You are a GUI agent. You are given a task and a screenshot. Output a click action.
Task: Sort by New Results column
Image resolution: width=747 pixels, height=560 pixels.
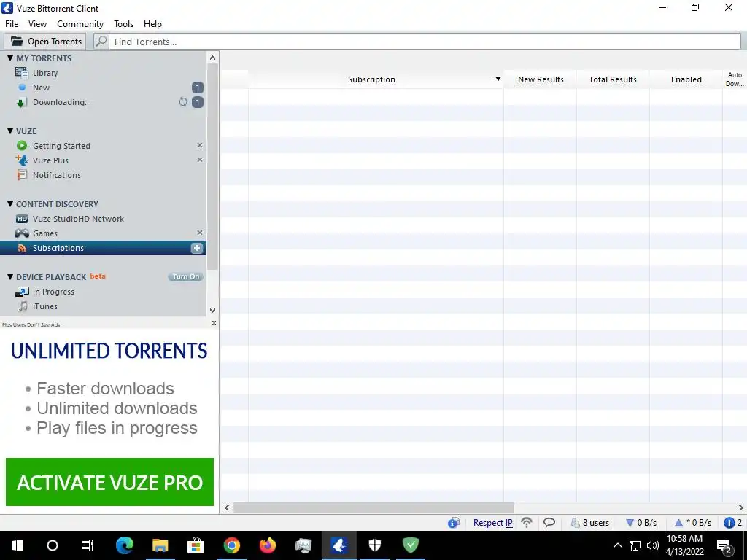tap(541, 79)
